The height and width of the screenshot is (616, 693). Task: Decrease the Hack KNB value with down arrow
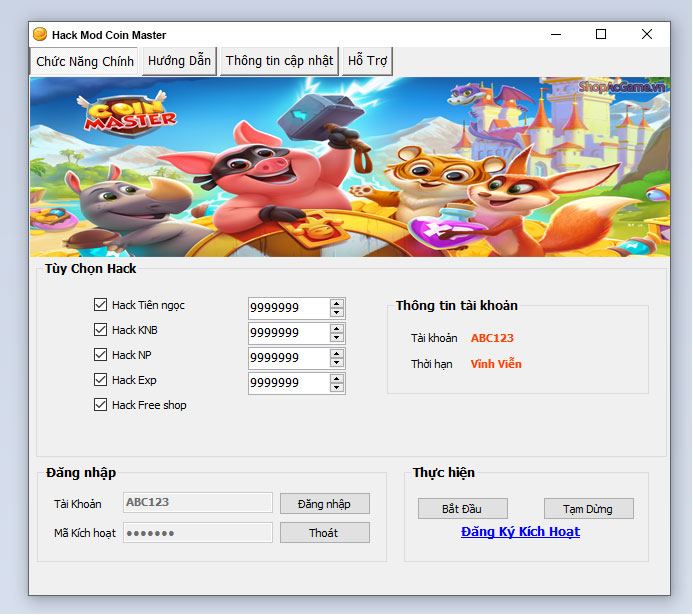(x=337, y=338)
